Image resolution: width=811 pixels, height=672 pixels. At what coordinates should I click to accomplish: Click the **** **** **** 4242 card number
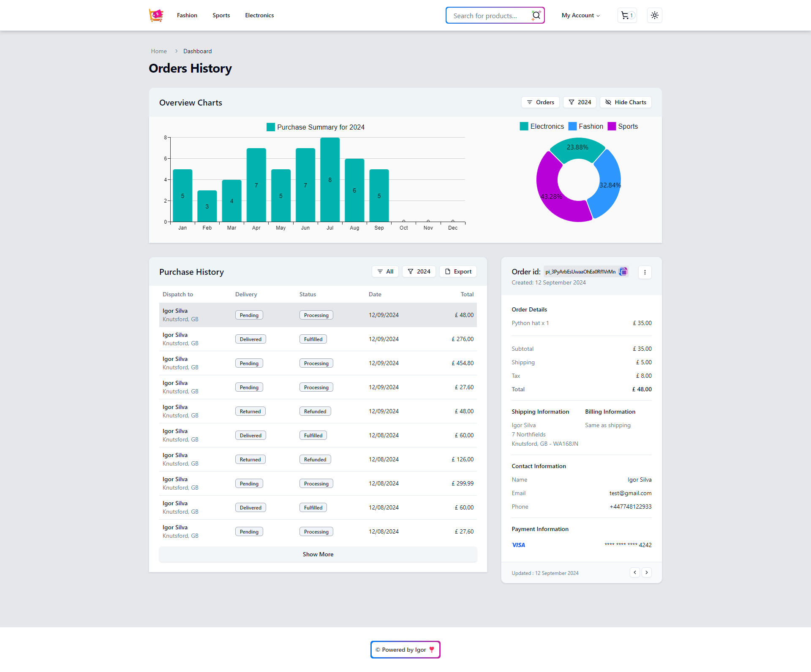tap(628, 545)
